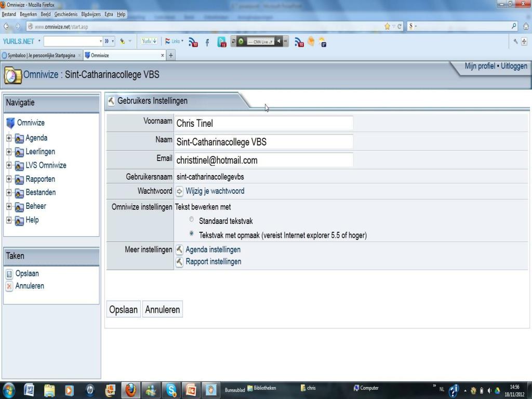Click the Omniwize folder logo in the page header

click(x=12, y=75)
